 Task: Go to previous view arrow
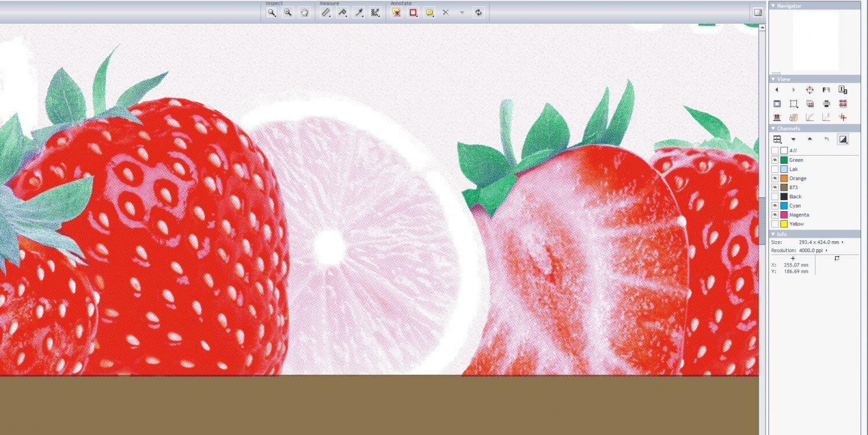pyautogui.click(x=777, y=90)
